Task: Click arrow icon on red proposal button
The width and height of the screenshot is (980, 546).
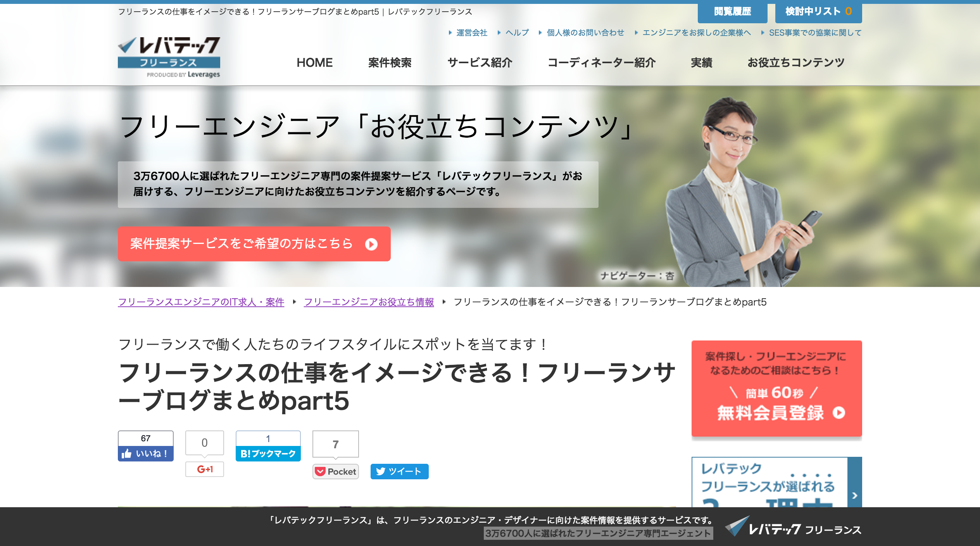Action: (371, 244)
